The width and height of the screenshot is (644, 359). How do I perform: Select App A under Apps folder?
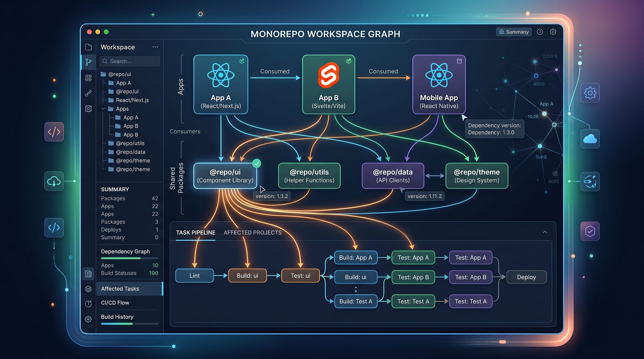pyautogui.click(x=127, y=118)
